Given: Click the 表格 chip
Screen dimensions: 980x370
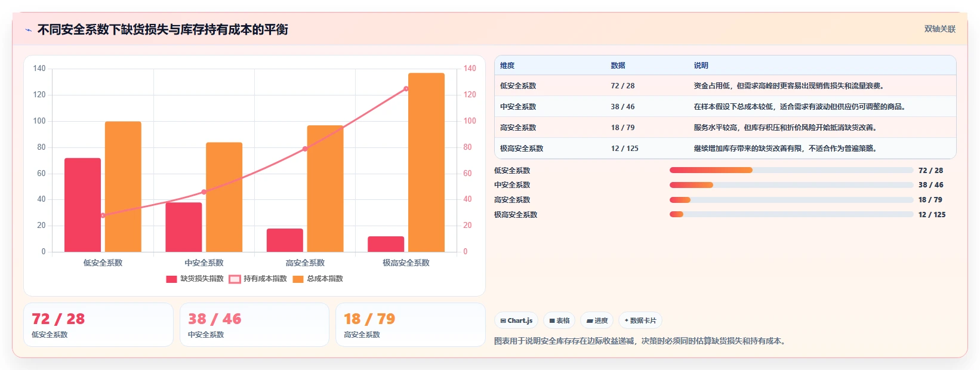Looking at the screenshot, I should pos(559,320).
